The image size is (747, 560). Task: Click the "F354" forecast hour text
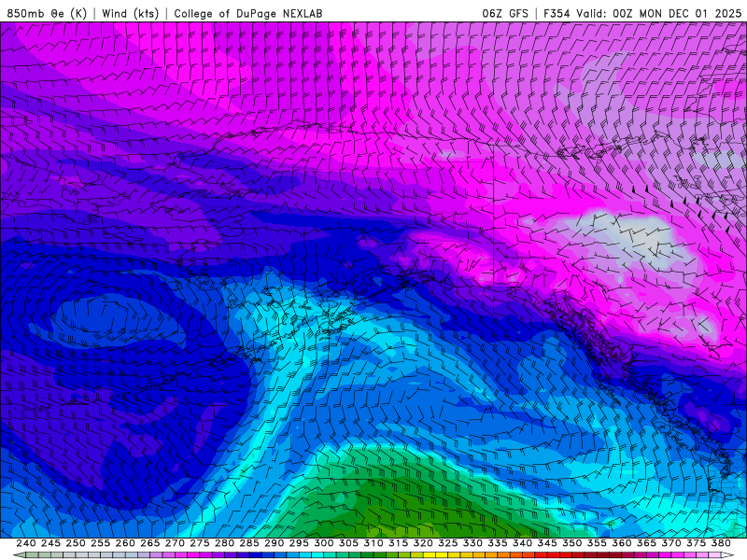(x=557, y=13)
